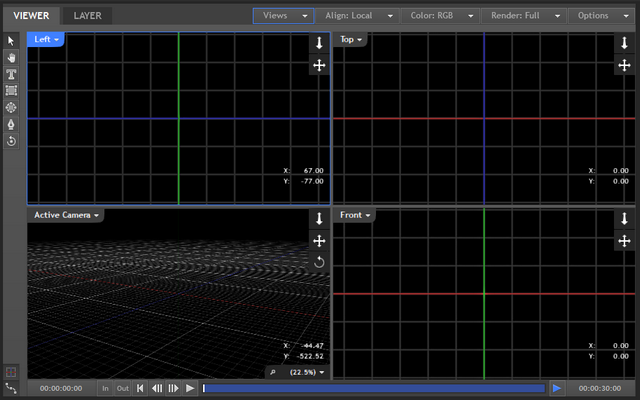Open the Front viewport view selector
The image size is (640, 400).
coord(355,215)
